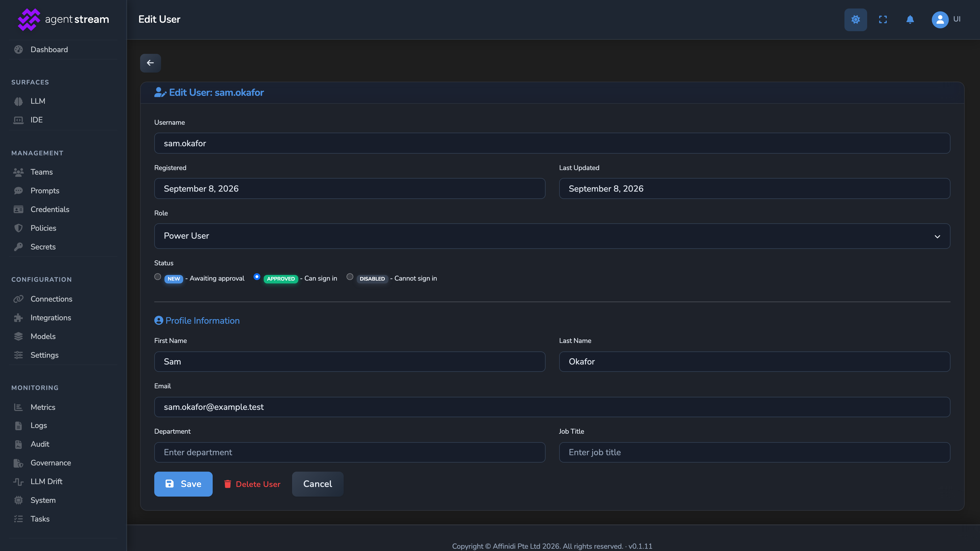Save the user changes
980x551 pixels.
pos(183,484)
